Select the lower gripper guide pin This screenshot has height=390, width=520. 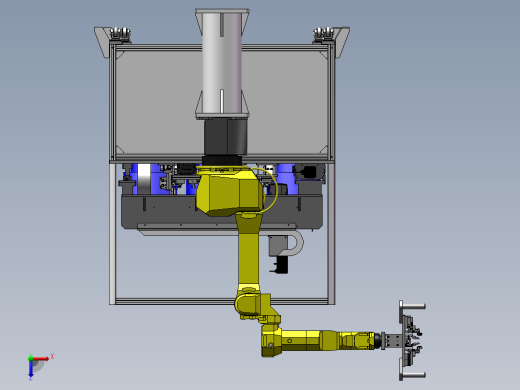(x=414, y=375)
